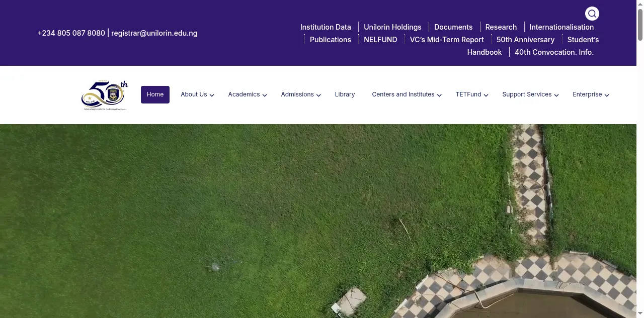
Task: Open the TETFund menu
Action: [468, 94]
